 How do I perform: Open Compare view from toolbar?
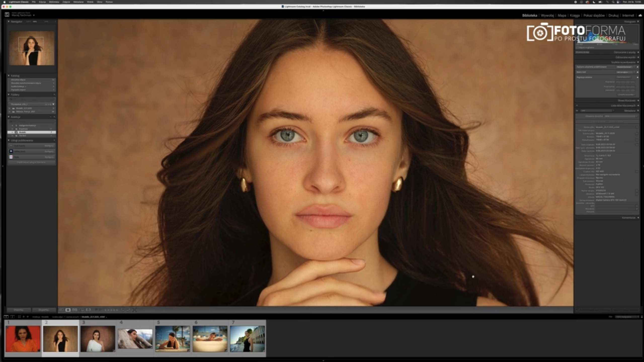75,310
